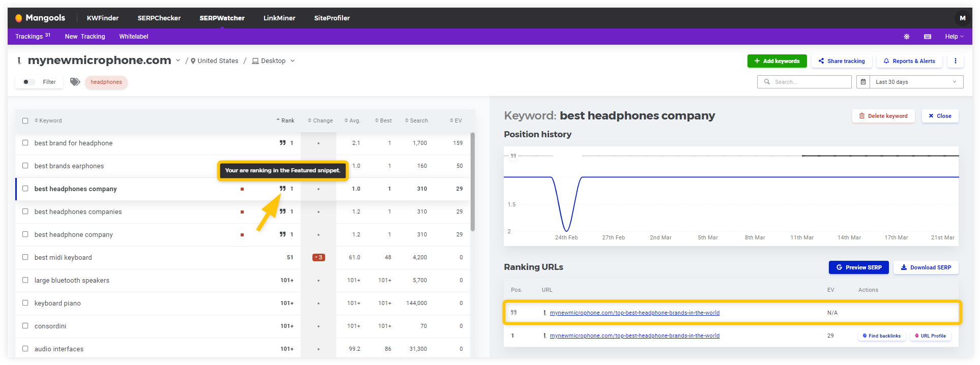This screenshot has width=980, height=365.
Task: Click red marker in best headphones companies row
Action: (242, 212)
